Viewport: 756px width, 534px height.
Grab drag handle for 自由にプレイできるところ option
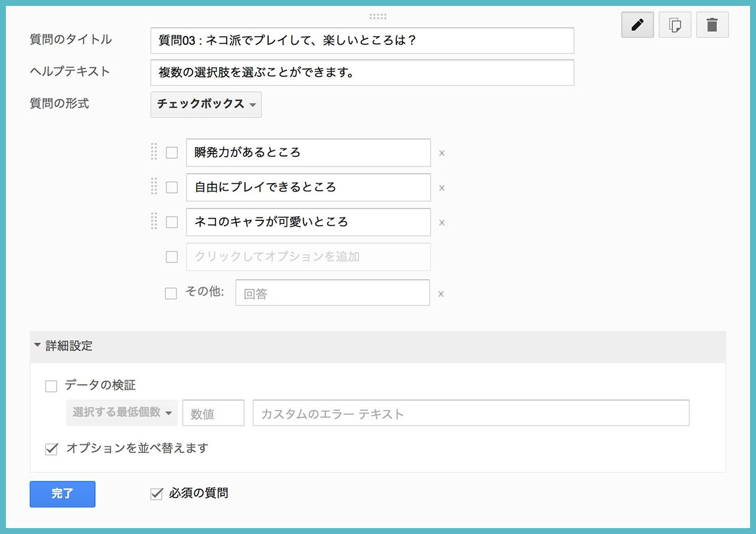tap(154, 187)
